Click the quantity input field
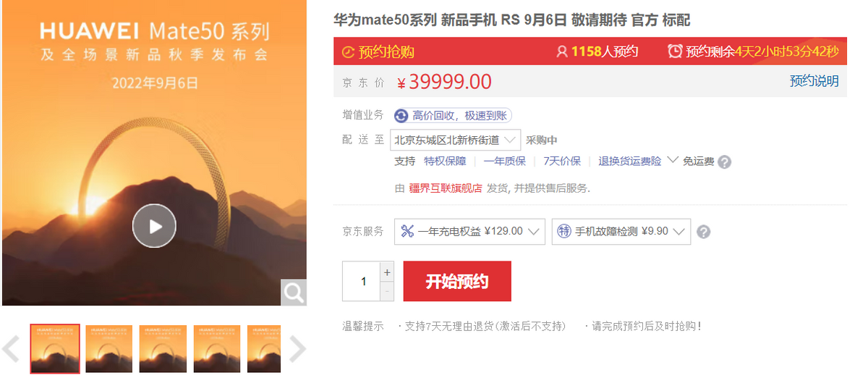 pos(362,281)
